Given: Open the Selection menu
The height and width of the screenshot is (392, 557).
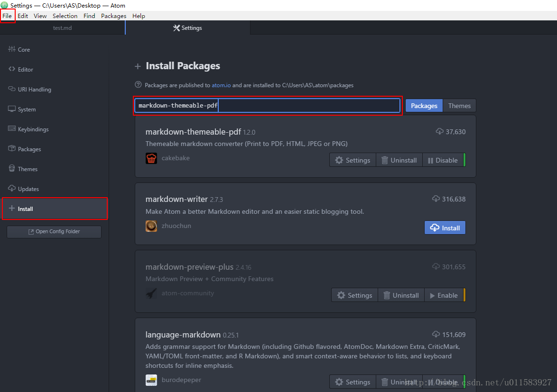Looking at the screenshot, I should 65,16.
